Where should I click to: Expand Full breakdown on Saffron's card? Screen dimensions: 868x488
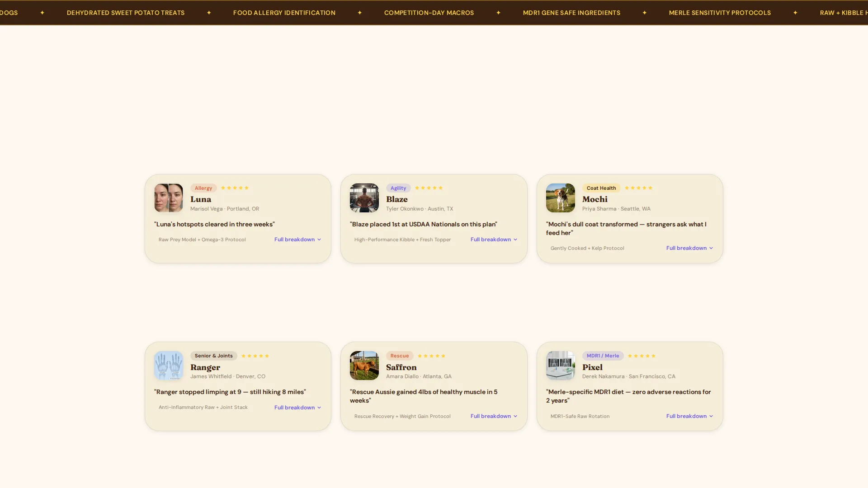coord(494,416)
